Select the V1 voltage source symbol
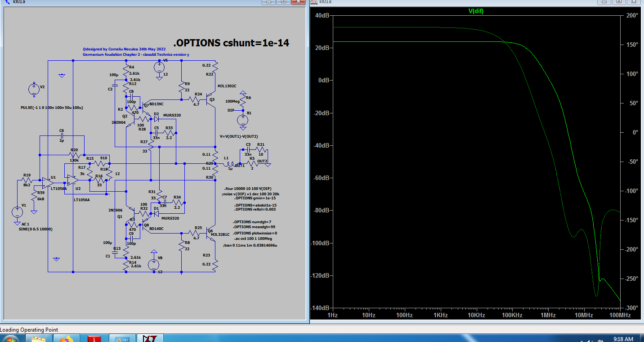This screenshot has height=342, width=644. point(17,211)
